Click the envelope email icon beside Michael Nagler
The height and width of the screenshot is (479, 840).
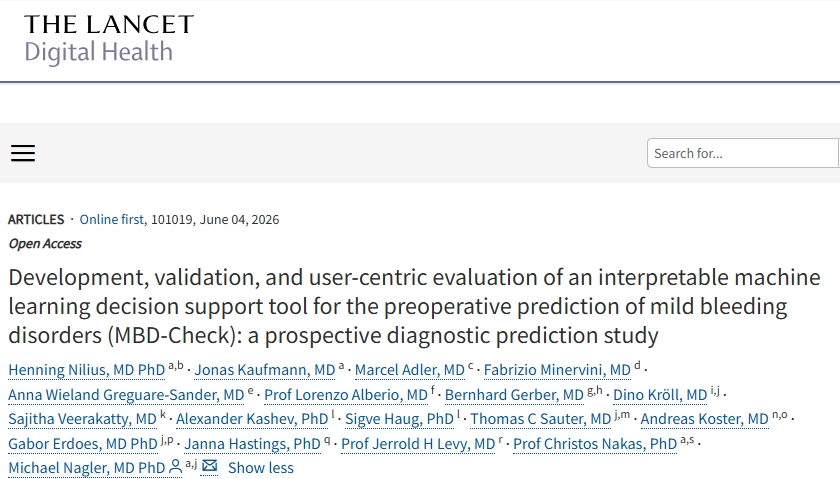coord(209,467)
